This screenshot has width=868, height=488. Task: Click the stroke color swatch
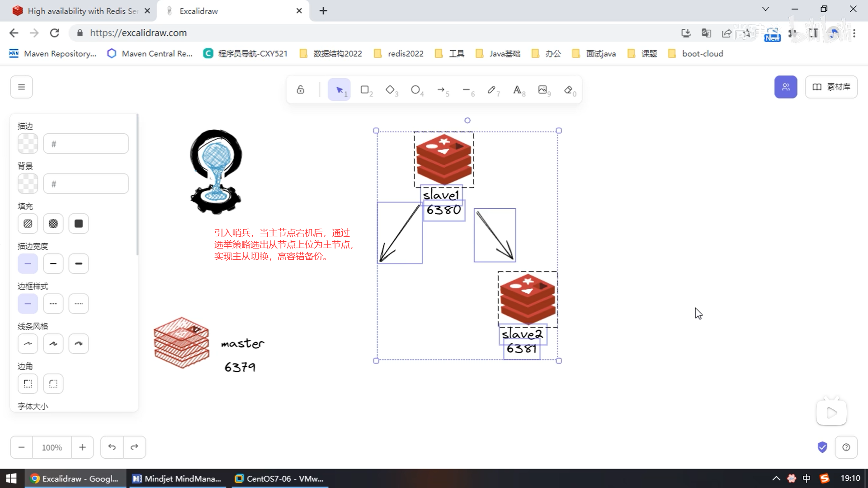[x=28, y=144]
